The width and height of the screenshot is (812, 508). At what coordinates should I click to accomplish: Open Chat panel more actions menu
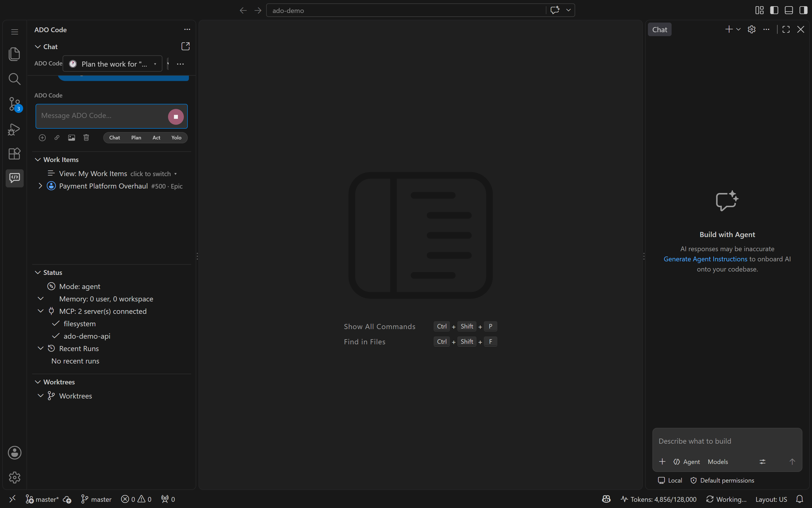tap(766, 30)
